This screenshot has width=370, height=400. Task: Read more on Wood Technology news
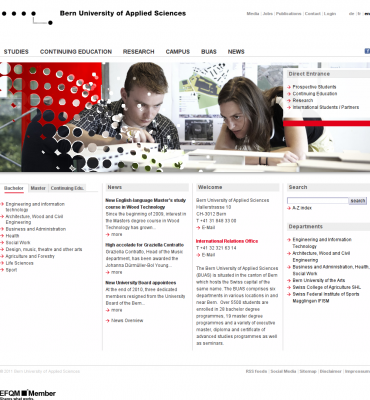[117, 234]
